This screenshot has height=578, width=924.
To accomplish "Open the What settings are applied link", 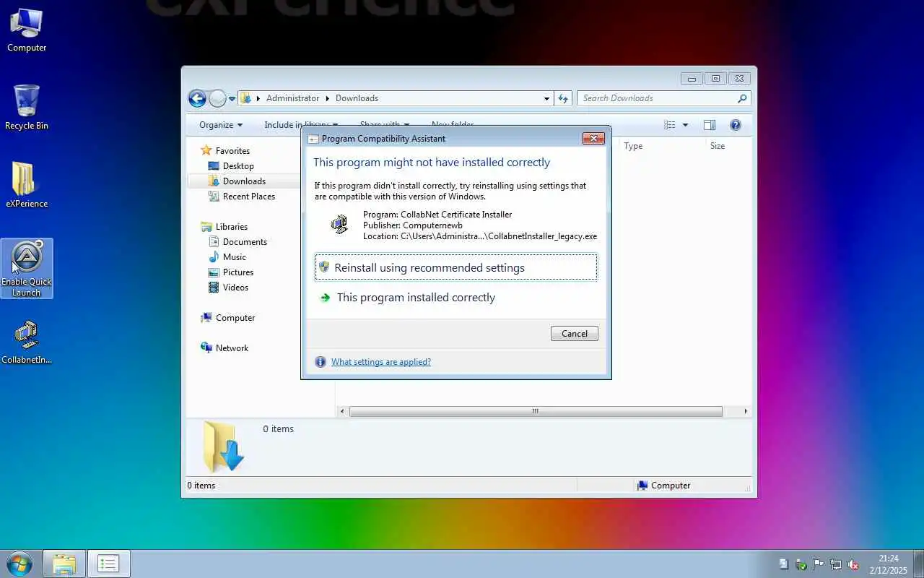I will pos(381,362).
